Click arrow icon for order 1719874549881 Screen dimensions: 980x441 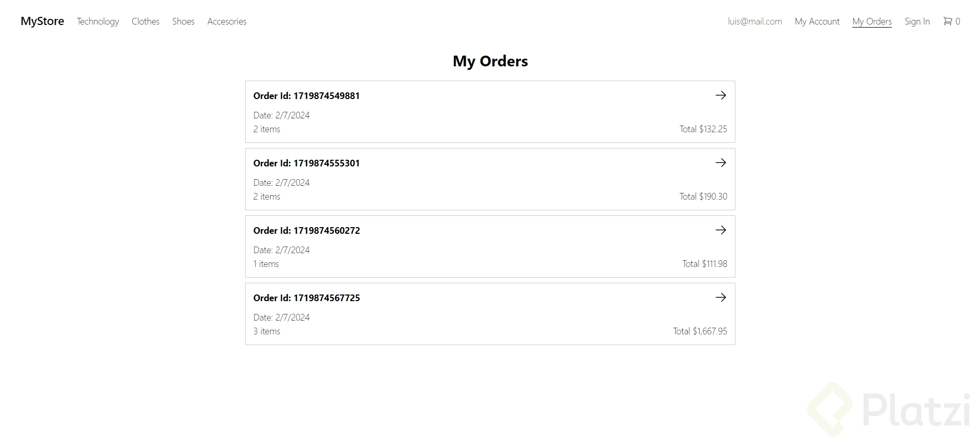point(721,95)
